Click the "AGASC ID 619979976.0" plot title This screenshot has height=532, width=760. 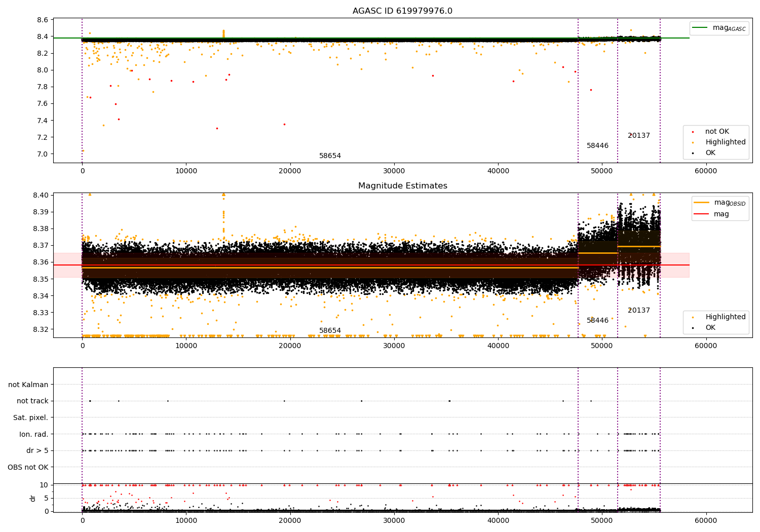pos(403,11)
